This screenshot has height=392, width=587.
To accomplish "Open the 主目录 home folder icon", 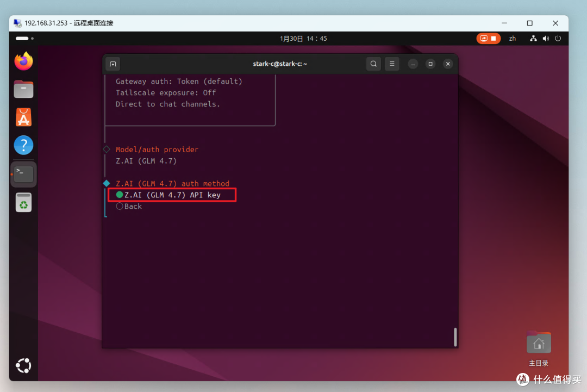I will [539, 349].
